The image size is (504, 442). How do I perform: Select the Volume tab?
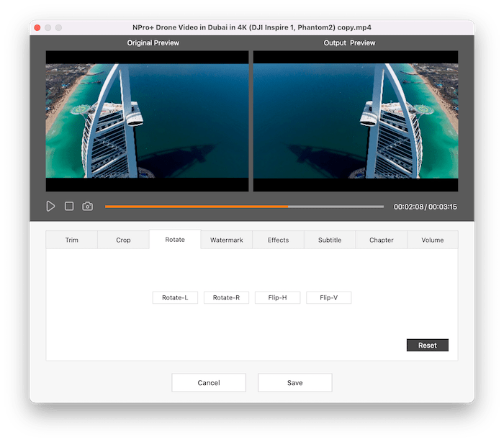pyautogui.click(x=433, y=240)
